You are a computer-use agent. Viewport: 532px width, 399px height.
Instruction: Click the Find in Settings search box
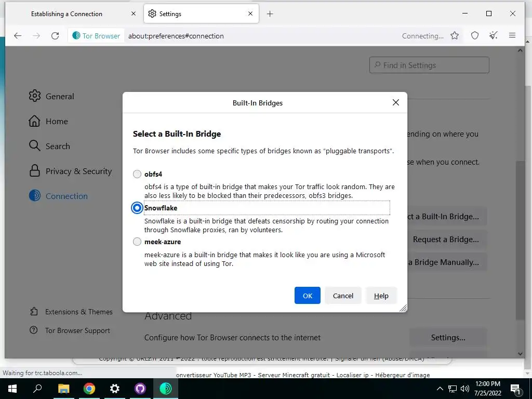coord(429,65)
